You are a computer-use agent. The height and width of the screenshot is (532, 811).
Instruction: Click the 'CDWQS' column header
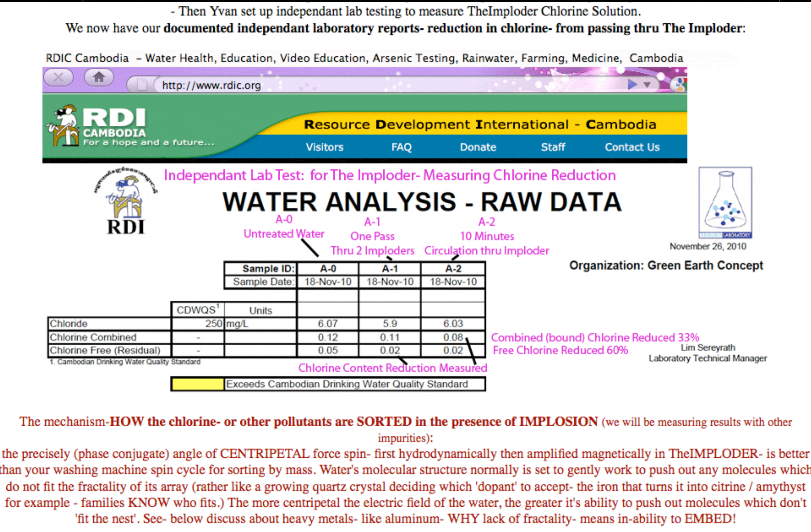[198, 310]
